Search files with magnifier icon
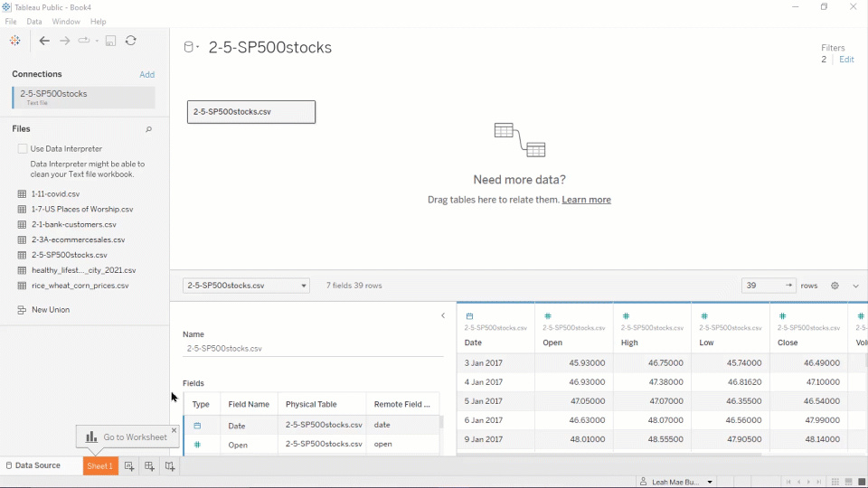This screenshot has height=488, width=868. [x=148, y=129]
